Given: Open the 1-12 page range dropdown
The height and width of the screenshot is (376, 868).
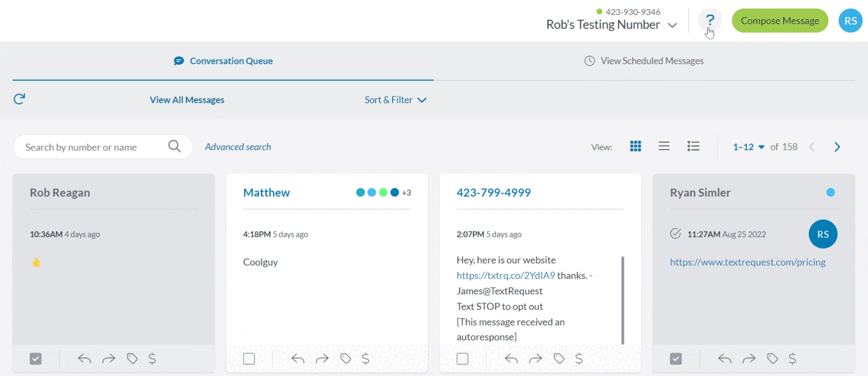Looking at the screenshot, I should click(748, 147).
